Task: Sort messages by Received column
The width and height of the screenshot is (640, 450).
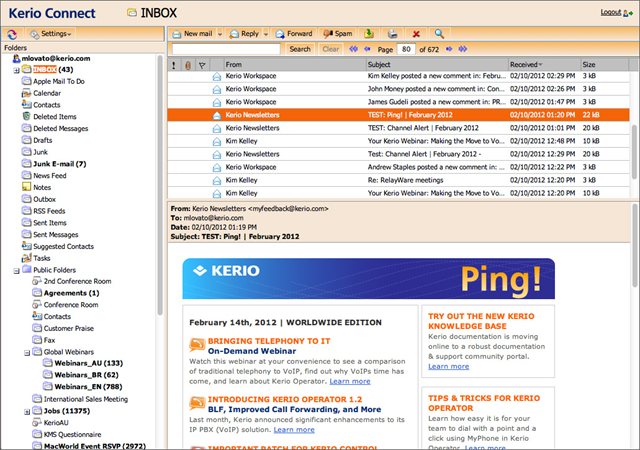Action: point(544,65)
